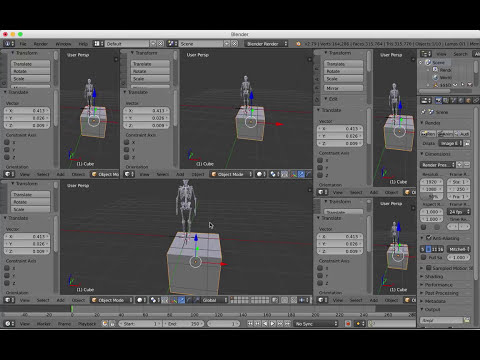This screenshot has height=360, width=480.
Task: Check constraint axis Z in large bottom viewport panel
Action: pos(7,283)
